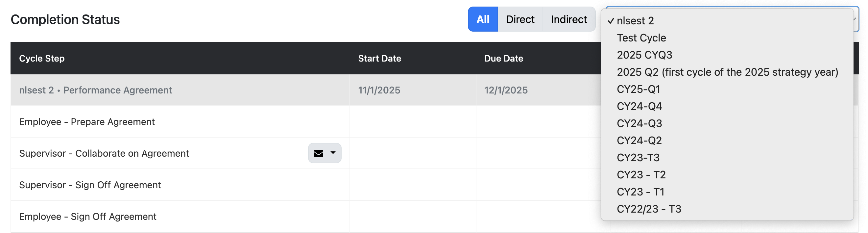Choose CY23 - T1 option
The image size is (868, 233).
(x=640, y=192)
